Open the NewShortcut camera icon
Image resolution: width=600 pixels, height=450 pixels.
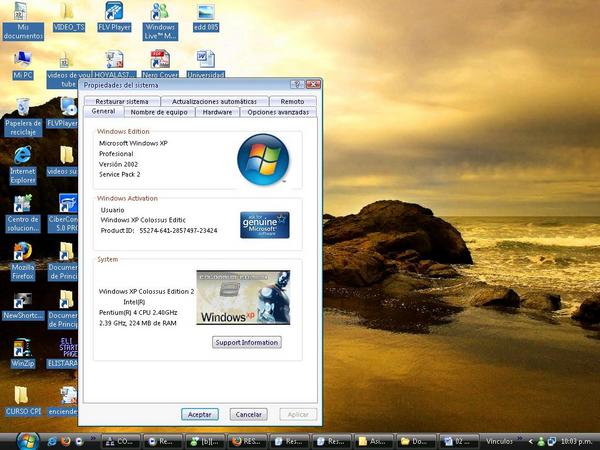(x=23, y=306)
